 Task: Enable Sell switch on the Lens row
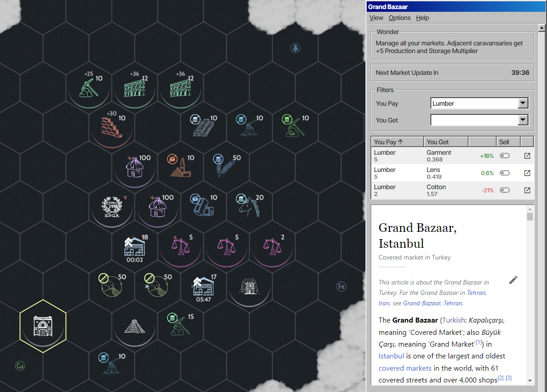point(504,173)
